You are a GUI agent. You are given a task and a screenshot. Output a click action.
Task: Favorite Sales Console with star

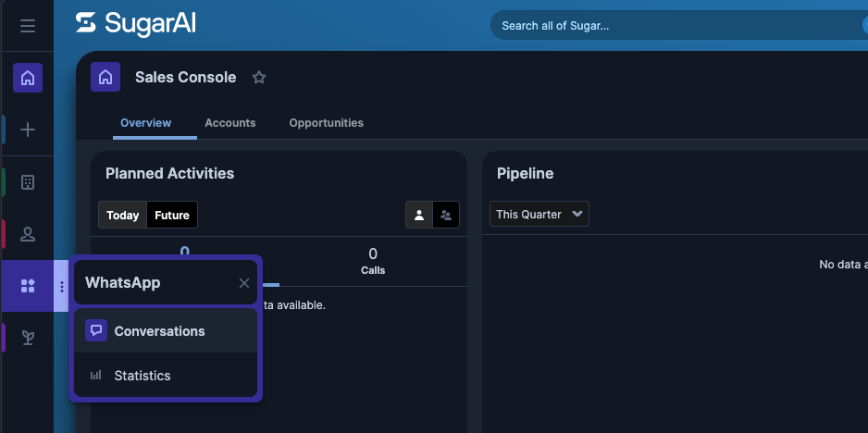coord(259,78)
